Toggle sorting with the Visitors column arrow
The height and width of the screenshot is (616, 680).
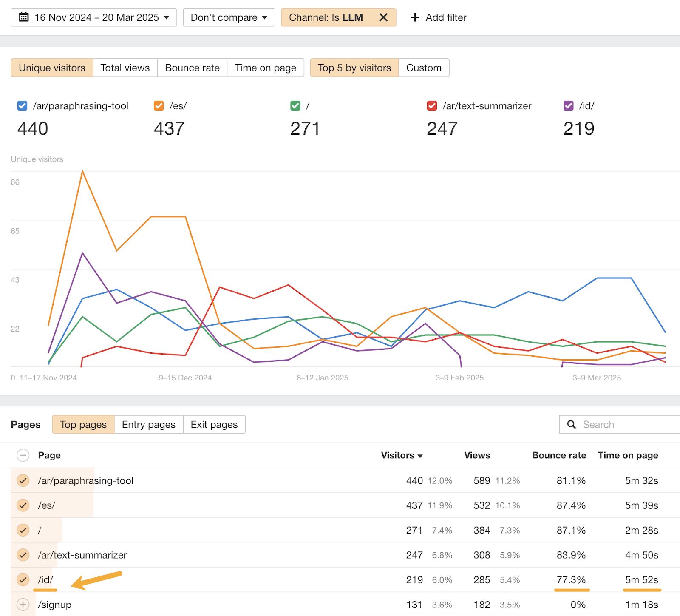(x=420, y=455)
